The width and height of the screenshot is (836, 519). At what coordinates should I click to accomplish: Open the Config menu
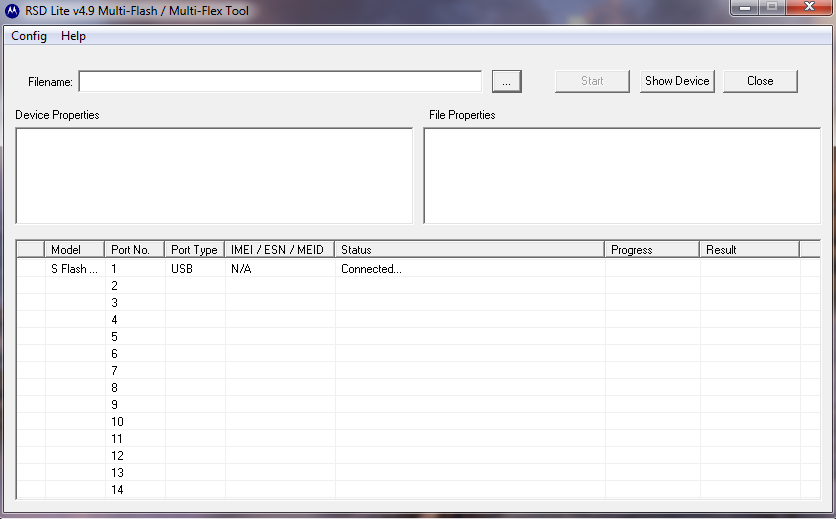click(29, 36)
